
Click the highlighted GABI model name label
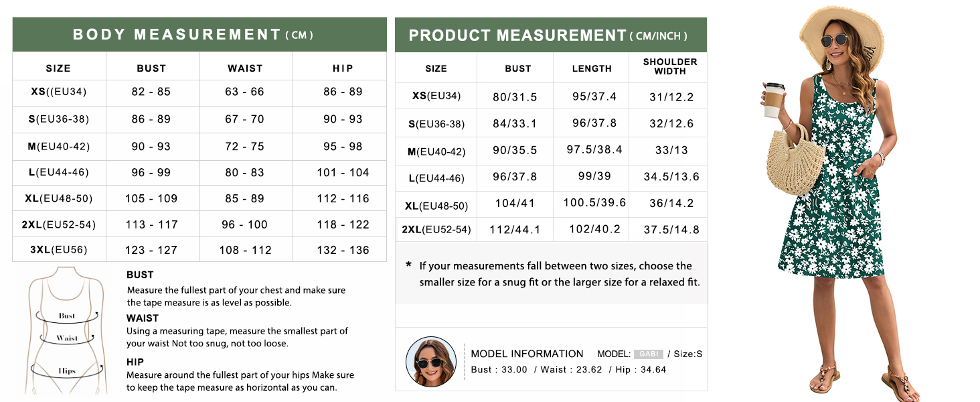tap(648, 354)
